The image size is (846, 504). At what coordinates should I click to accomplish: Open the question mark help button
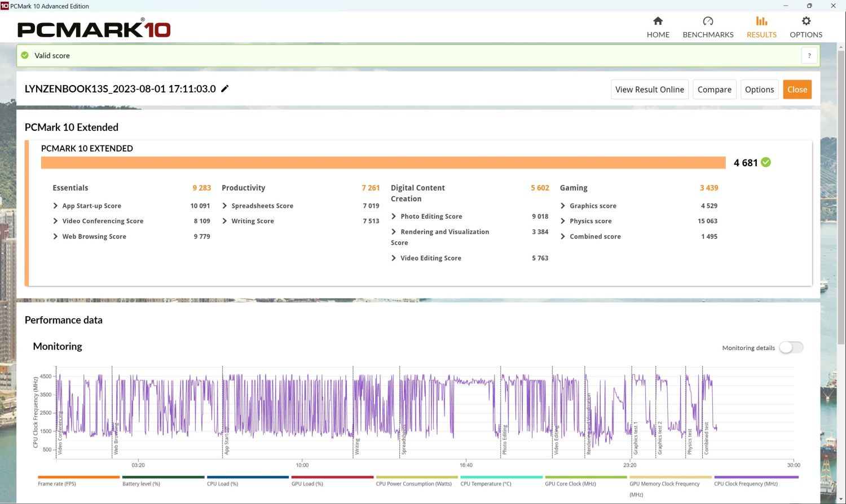click(x=809, y=55)
